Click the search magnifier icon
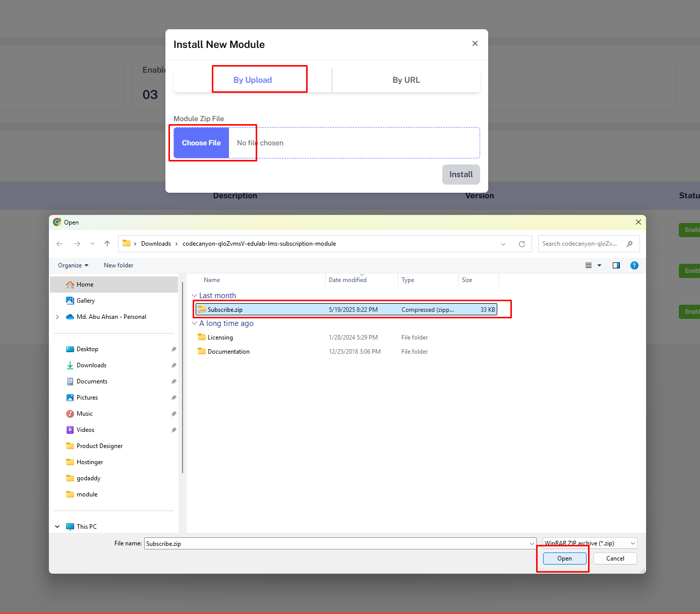This screenshot has height=614, width=700. 629,244
